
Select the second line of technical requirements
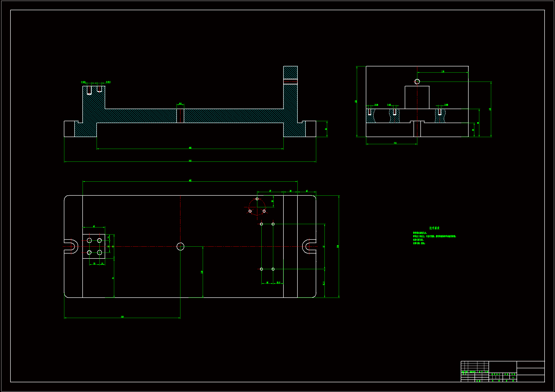(434, 236)
